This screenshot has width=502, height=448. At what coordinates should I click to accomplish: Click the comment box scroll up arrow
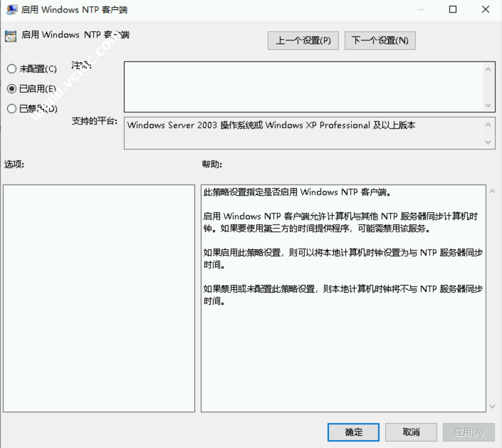tap(488, 69)
